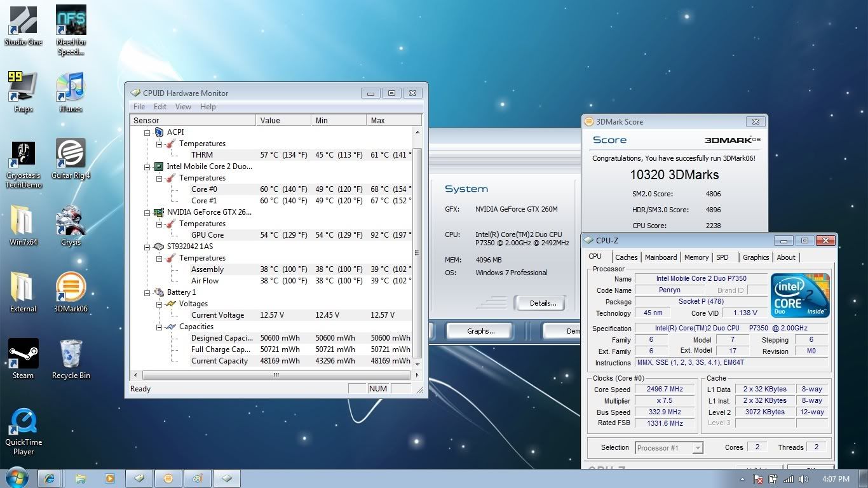Click the ACPI shield icon in tree
Screen dimensions: 868x488
pos(159,132)
